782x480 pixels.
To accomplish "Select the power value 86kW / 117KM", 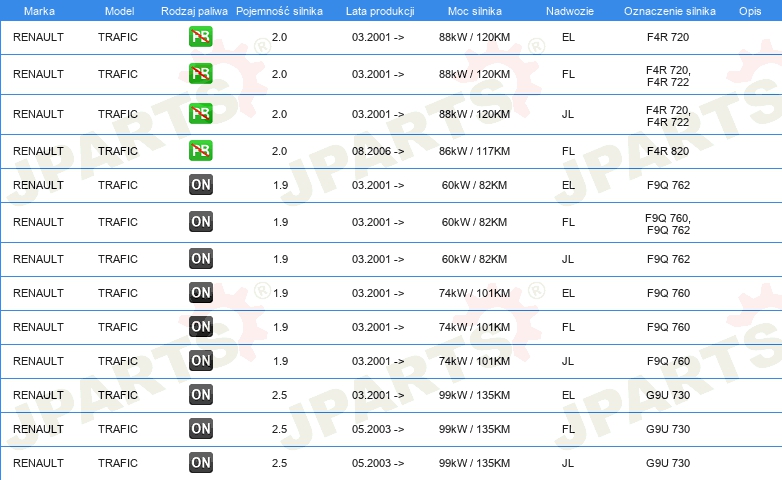I will 474,151.
